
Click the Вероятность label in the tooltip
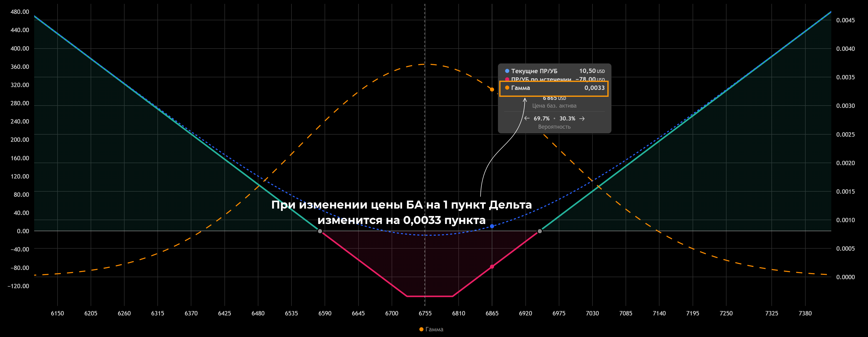coord(554,127)
